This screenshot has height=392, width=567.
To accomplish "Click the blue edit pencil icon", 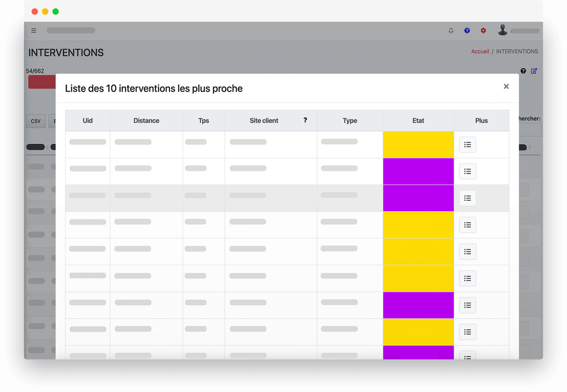I will 534,71.
